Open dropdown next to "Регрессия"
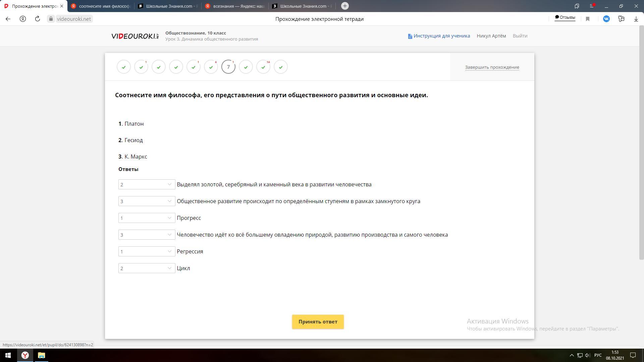Viewport: 644px width, 362px height. 147,251
